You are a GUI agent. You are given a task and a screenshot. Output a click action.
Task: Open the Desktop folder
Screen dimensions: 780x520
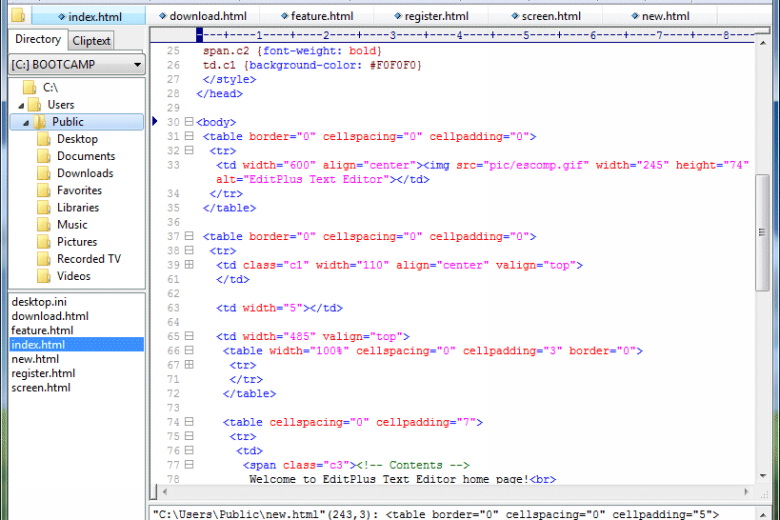pyautogui.click(x=77, y=139)
